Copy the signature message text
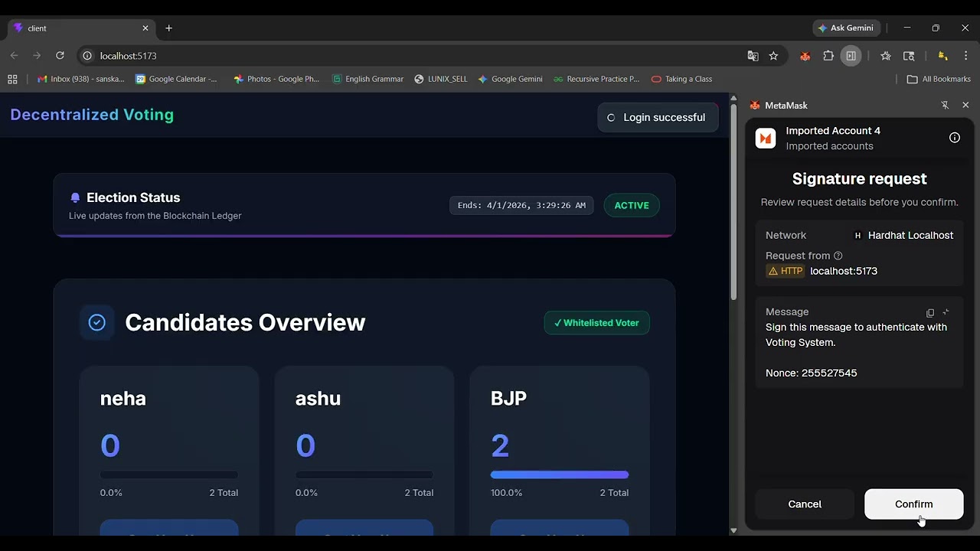Viewport: 980px width, 551px height. [x=930, y=312]
